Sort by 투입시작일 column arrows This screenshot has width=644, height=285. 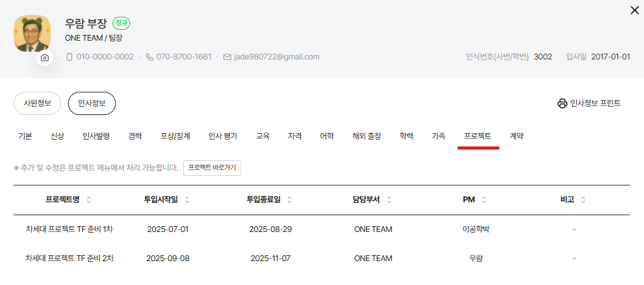coord(186,200)
